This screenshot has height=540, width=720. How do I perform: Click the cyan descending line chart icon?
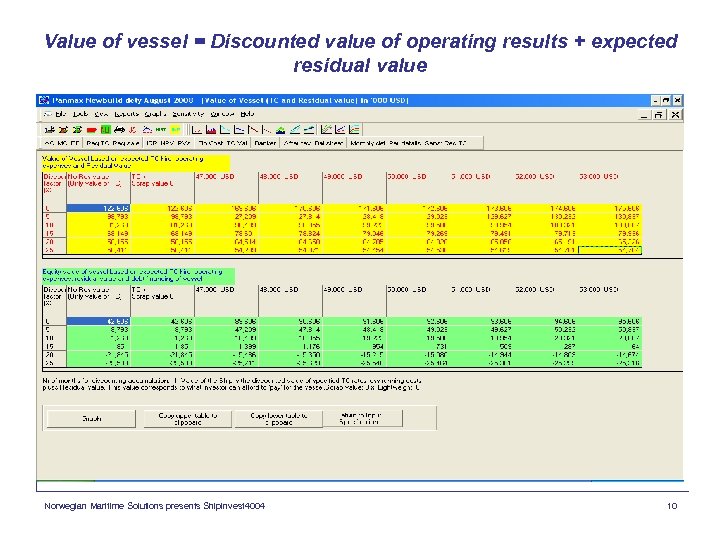[x=225, y=129]
